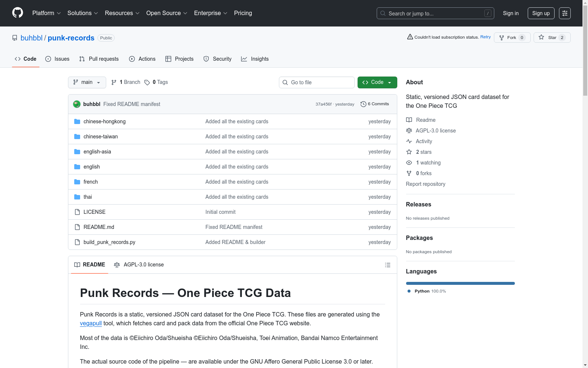Open Python 100.0% language link
Screen dimensions: 588x368
[x=427, y=291]
